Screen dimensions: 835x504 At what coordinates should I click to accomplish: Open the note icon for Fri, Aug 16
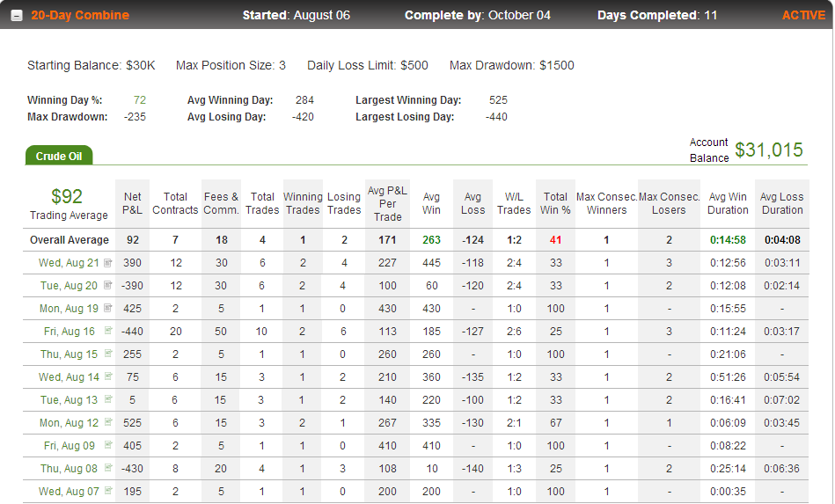click(x=108, y=331)
